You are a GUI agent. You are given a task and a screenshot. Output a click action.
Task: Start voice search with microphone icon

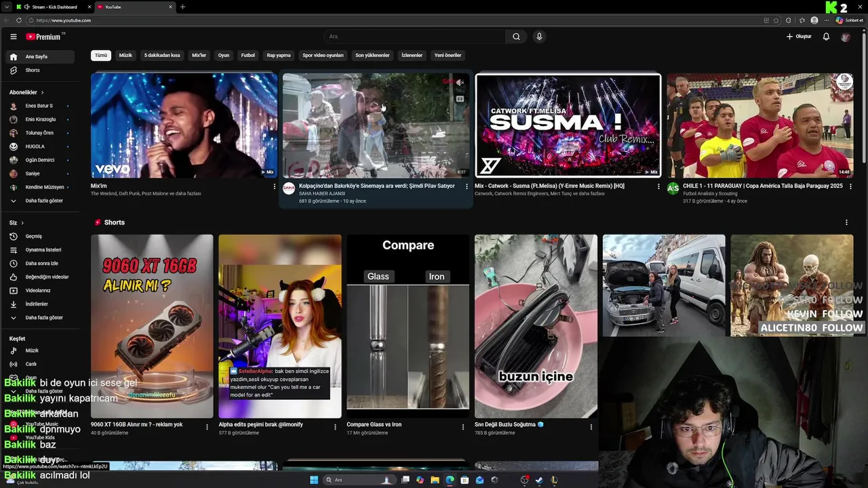539,37
